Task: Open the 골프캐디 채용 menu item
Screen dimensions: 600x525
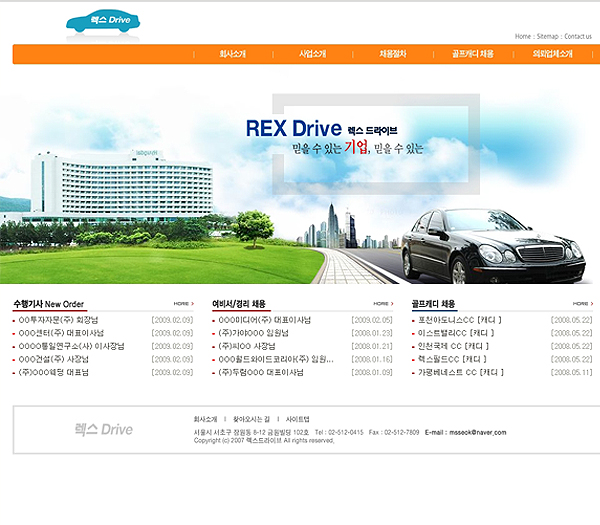Action: pyautogui.click(x=473, y=54)
